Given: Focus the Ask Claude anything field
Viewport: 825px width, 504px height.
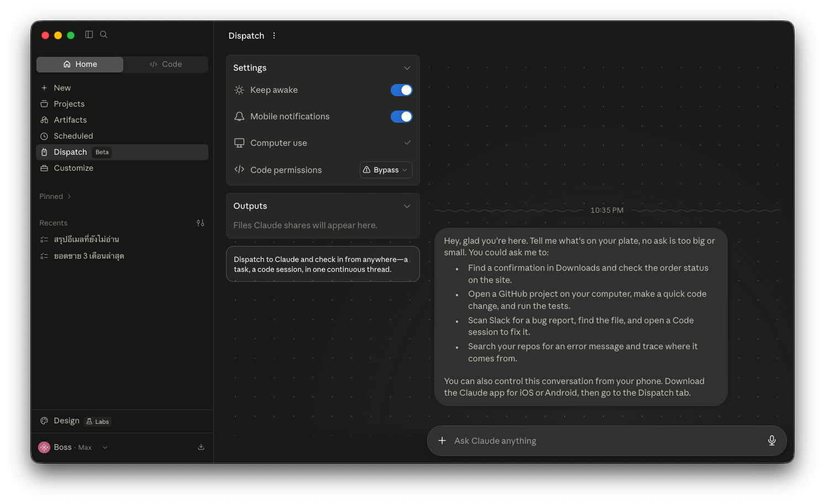Looking at the screenshot, I should pyautogui.click(x=606, y=440).
